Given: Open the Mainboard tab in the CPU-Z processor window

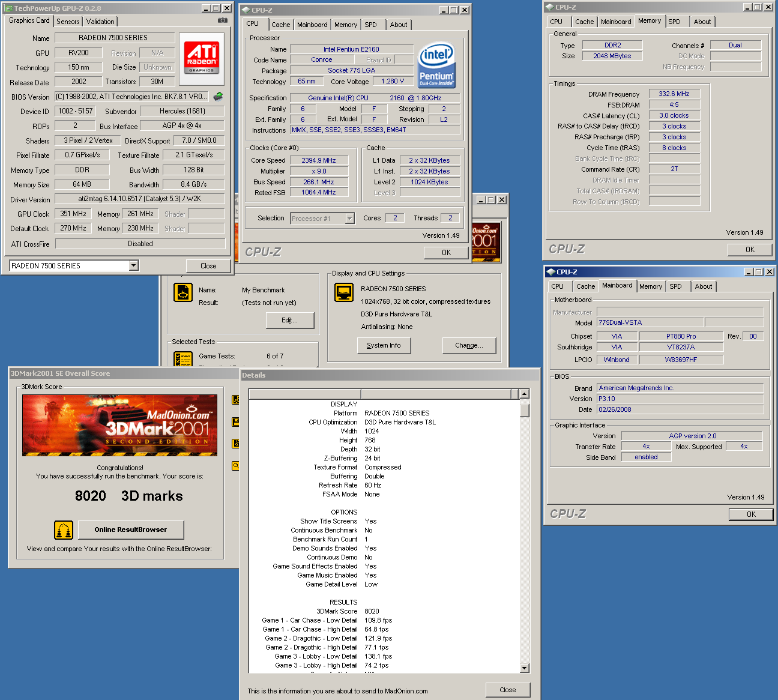Looking at the screenshot, I should click(312, 25).
